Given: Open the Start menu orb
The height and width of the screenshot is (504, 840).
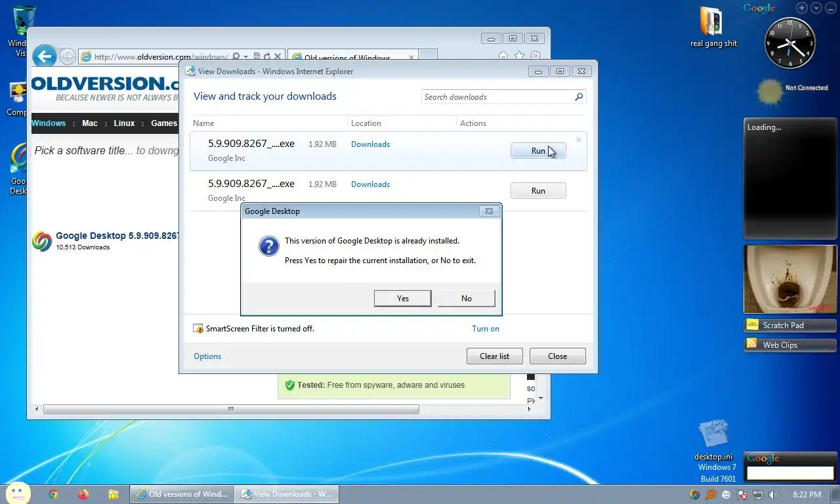Looking at the screenshot, I should 18,493.
